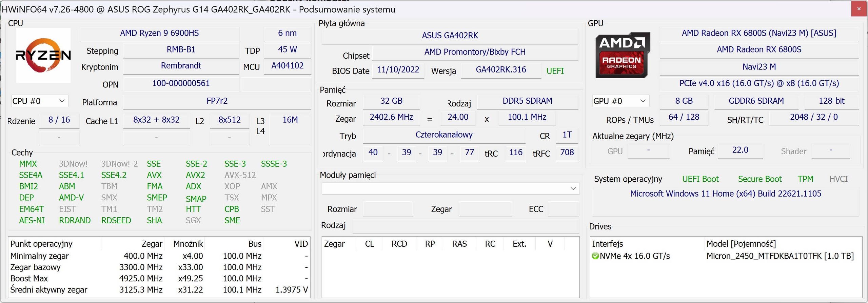
Task: Click the UEFI Boot indicator
Action: click(701, 179)
